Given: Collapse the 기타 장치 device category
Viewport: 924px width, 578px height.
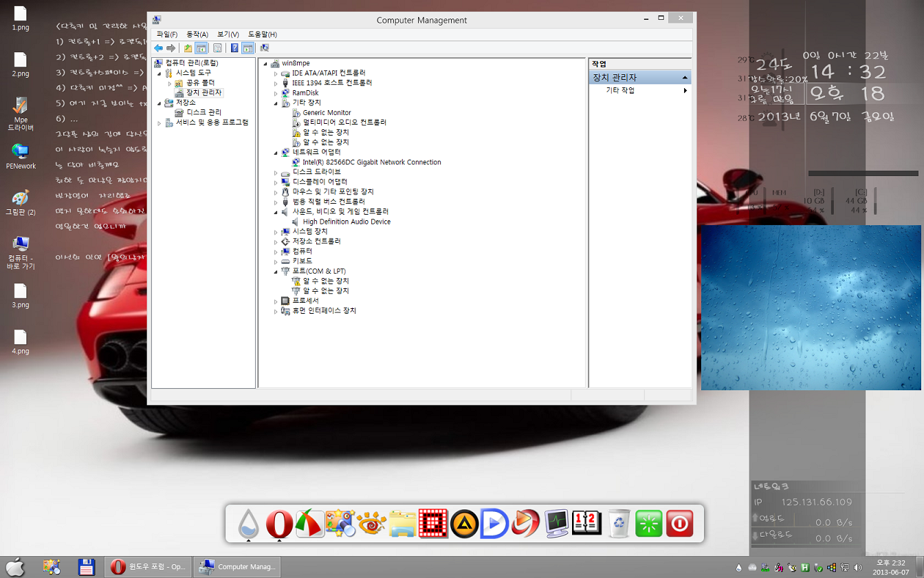Looking at the screenshot, I should 276,103.
